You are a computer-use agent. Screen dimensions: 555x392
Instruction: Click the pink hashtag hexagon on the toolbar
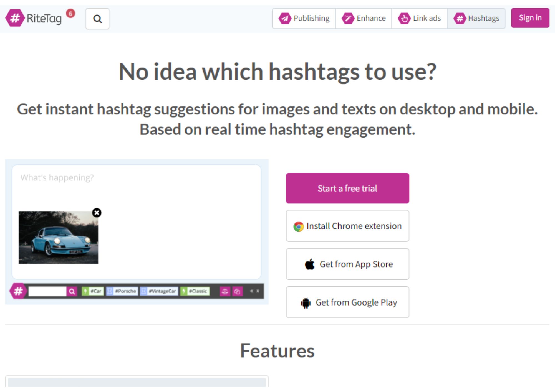coord(18,291)
